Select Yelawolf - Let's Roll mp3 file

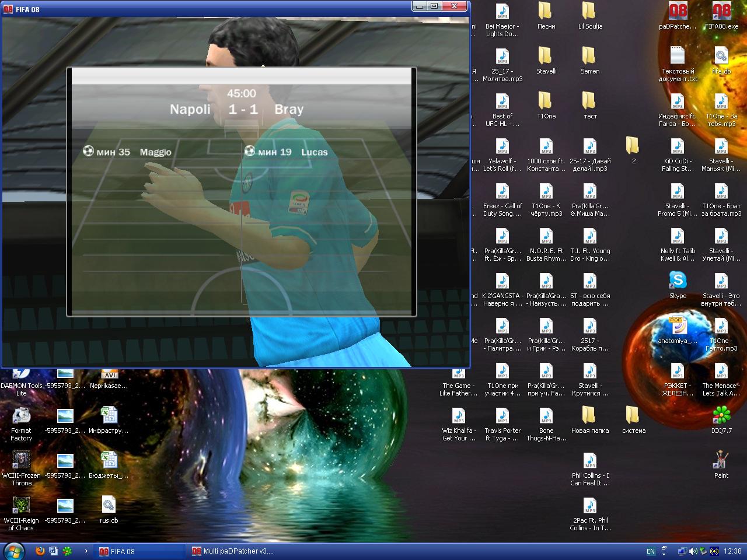[502, 154]
